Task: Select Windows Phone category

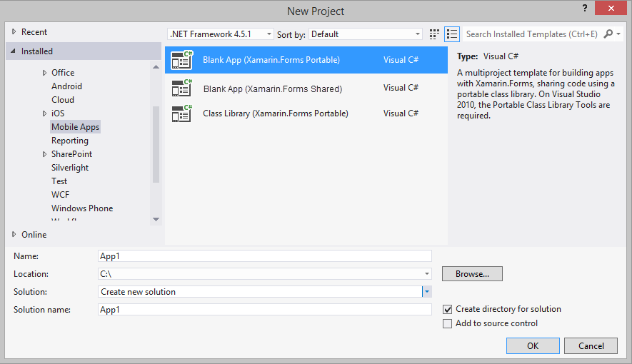Action: [82, 208]
